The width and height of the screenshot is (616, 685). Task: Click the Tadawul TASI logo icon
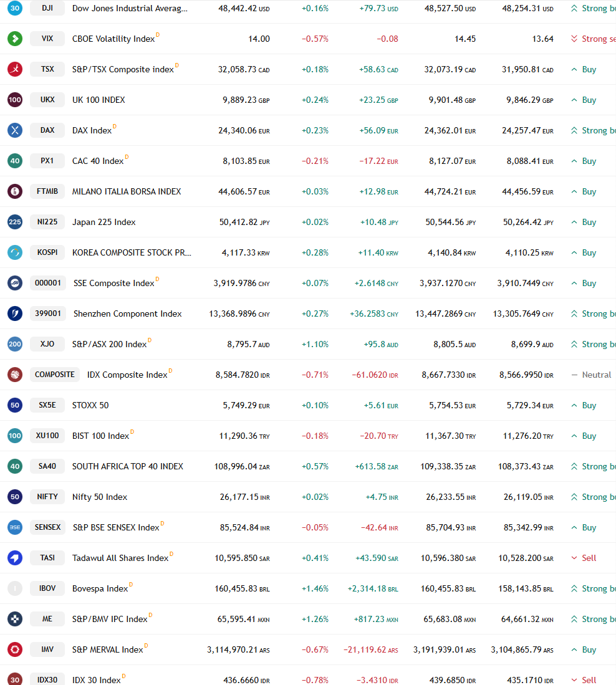[15, 558]
